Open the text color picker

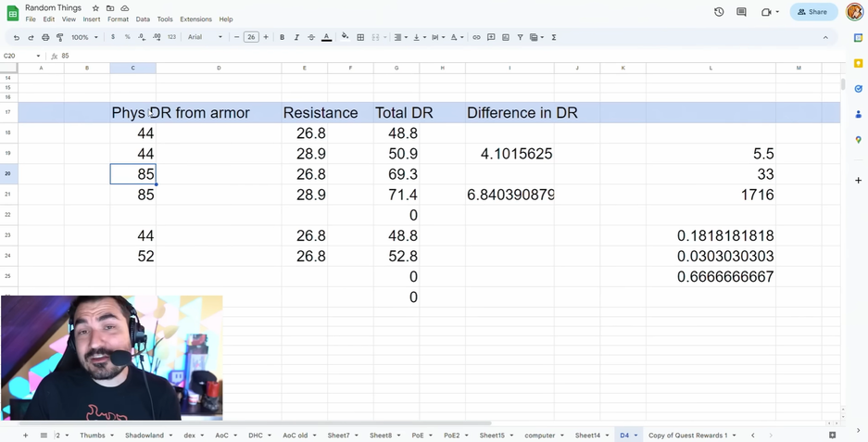coord(327,37)
